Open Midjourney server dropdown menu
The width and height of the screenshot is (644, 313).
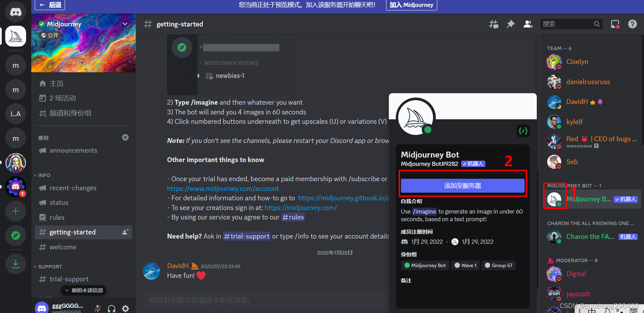click(125, 24)
